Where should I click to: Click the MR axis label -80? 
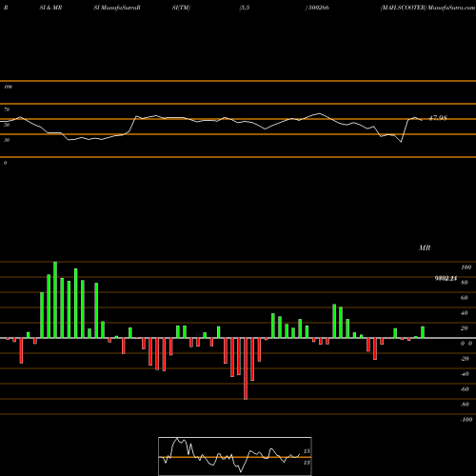465,405
